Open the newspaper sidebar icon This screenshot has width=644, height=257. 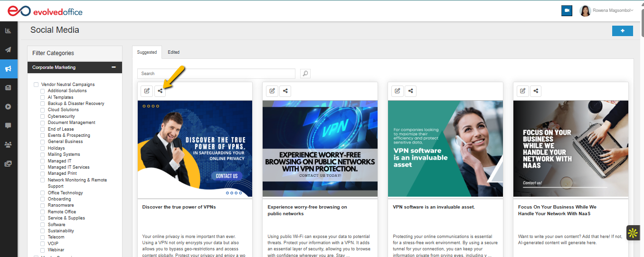tap(8, 88)
